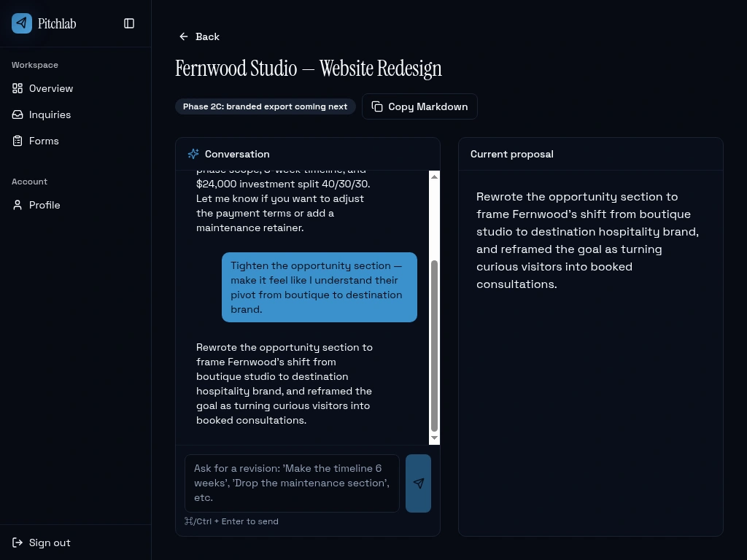Open the Forms section
The width and height of the screenshot is (747, 560).
point(44,141)
